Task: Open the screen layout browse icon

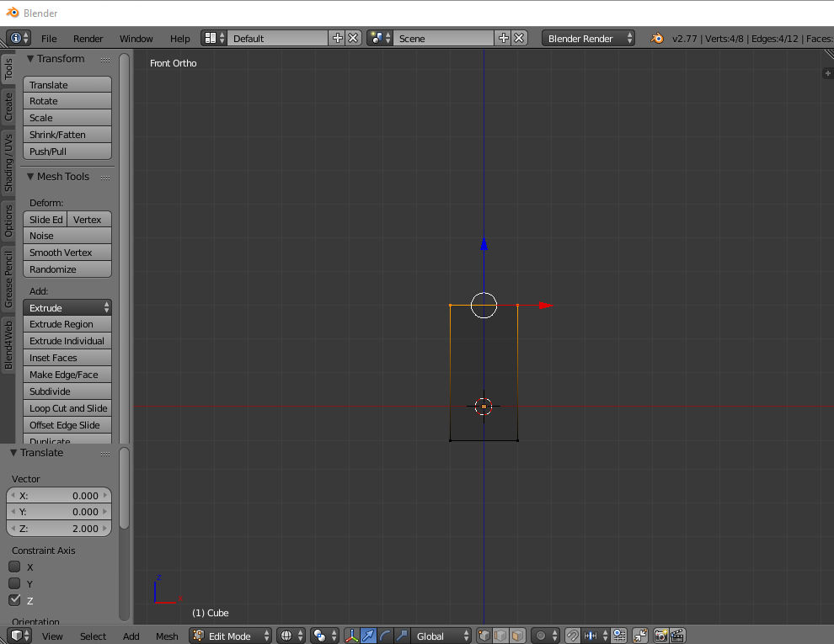Action: click(x=214, y=38)
